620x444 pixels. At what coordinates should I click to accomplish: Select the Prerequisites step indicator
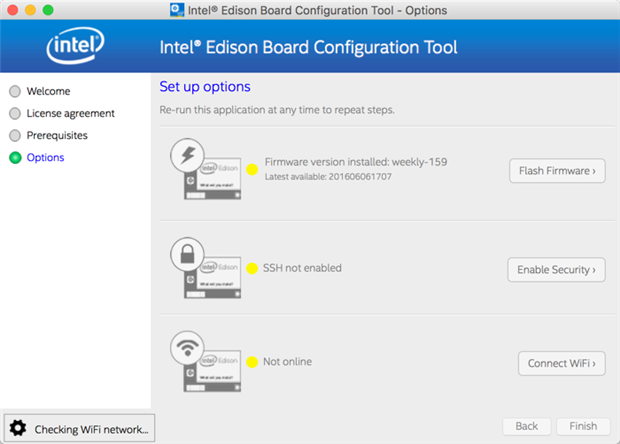click(14, 135)
